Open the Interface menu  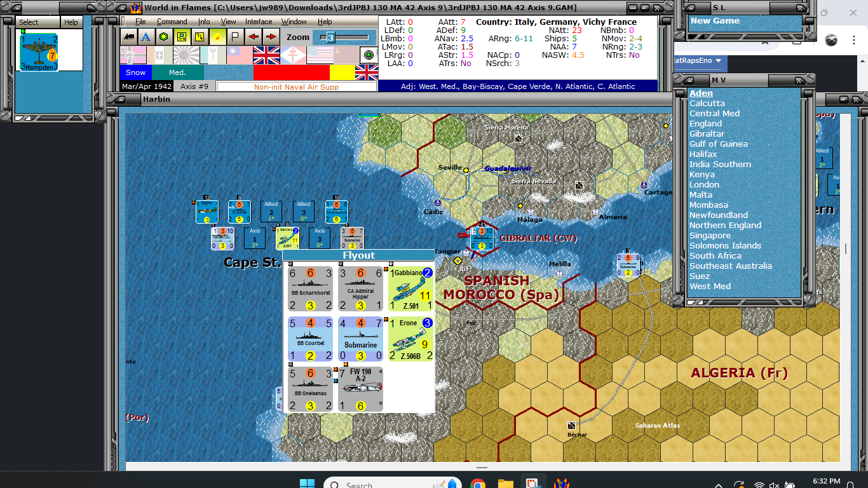pyautogui.click(x=259, y=22)
